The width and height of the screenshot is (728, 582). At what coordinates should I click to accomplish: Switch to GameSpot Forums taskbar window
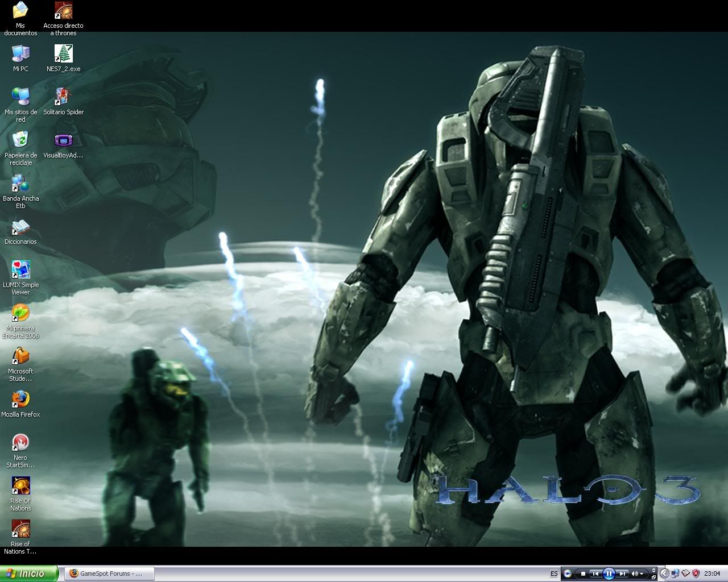(110, 573)
